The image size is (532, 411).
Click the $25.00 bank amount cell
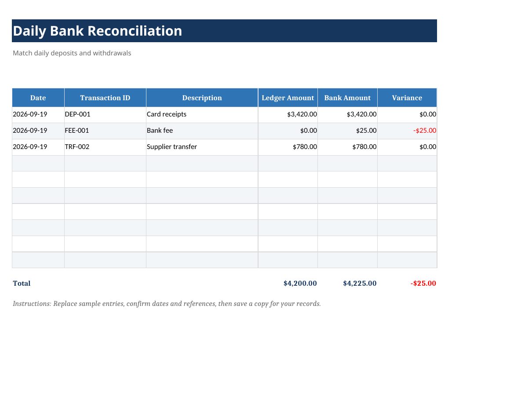pyautogui.click(x=347, y=131)
